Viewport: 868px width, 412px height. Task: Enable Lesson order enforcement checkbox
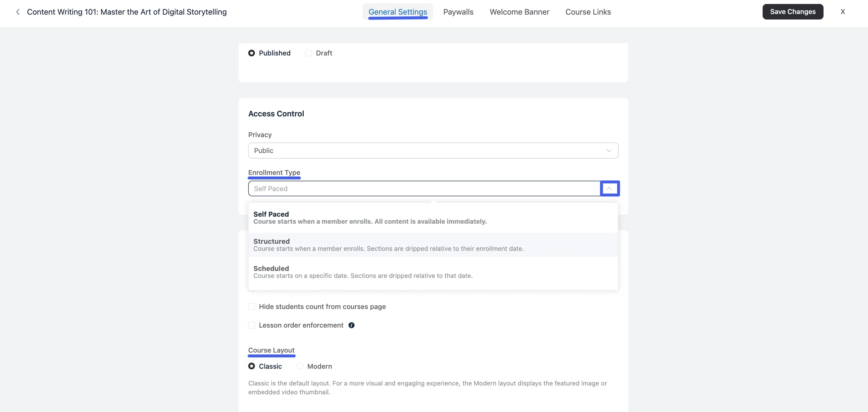[251, 325]
